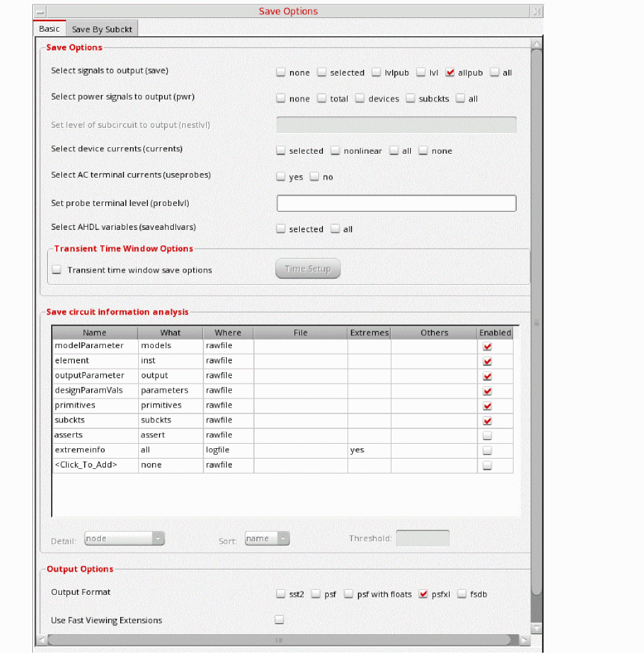Enable the 'all' signals to output checkbox
Screen dimensions: 644x653
(x=495, y=72)
